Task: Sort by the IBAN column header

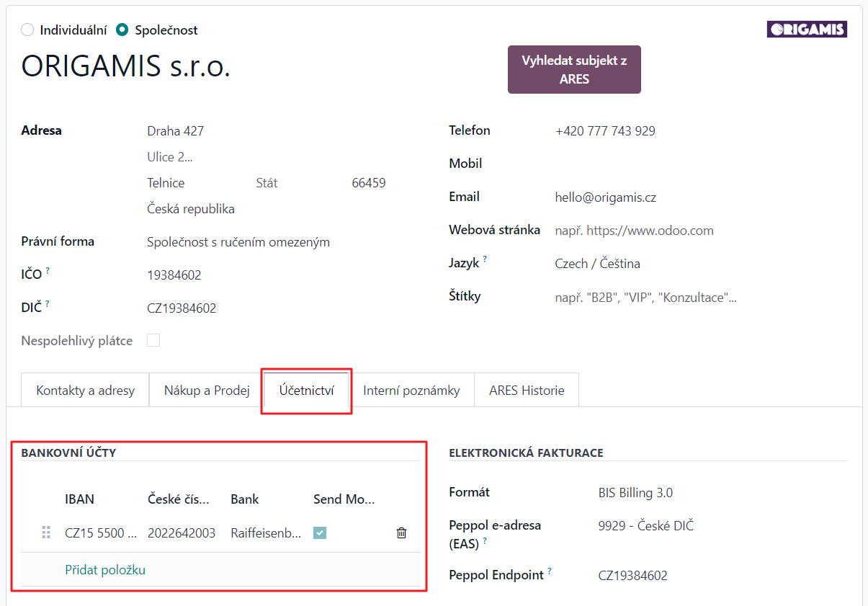Action: (79, 499)
